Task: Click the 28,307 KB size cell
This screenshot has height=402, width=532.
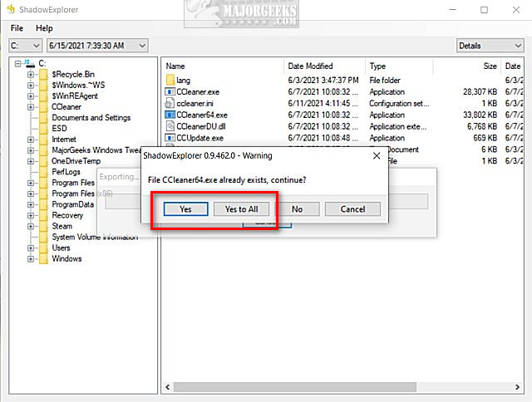Action: click(x=480, y=92)
